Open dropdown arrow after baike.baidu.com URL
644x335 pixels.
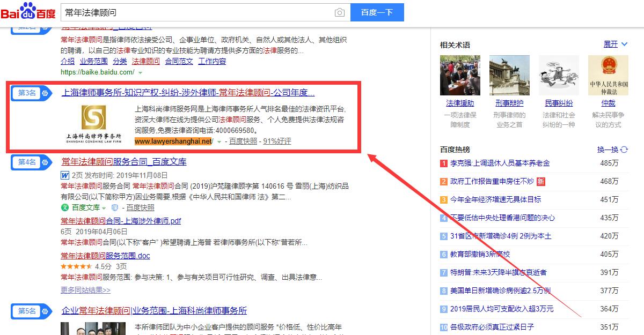[140, 72]
